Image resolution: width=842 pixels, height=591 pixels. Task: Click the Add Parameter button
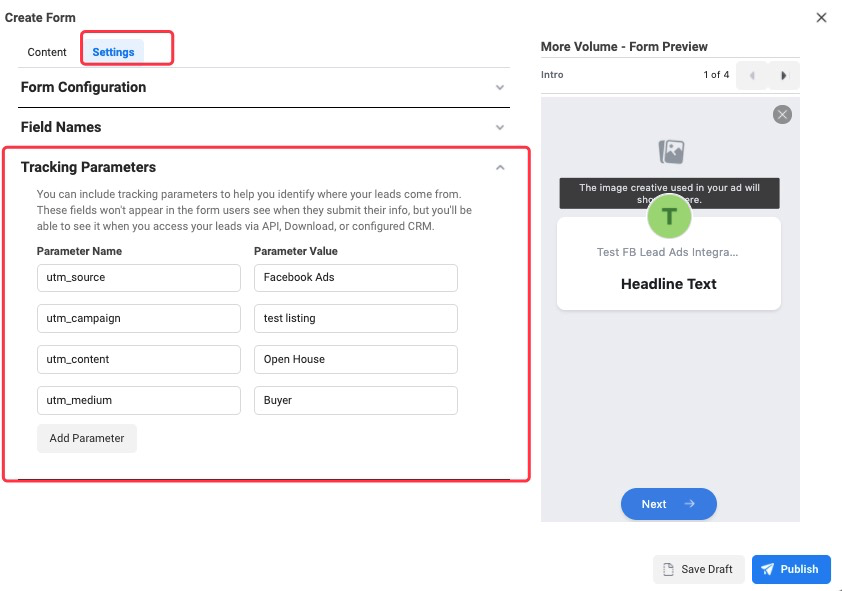87,438
